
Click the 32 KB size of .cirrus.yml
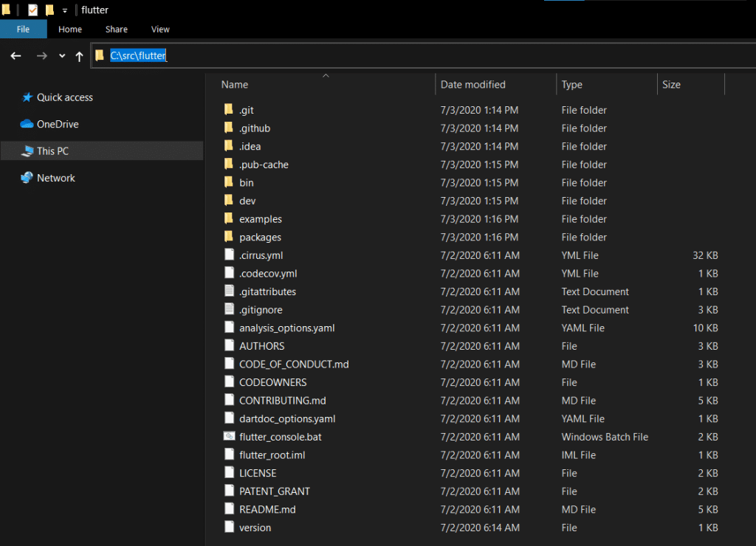tap(705, 255)
